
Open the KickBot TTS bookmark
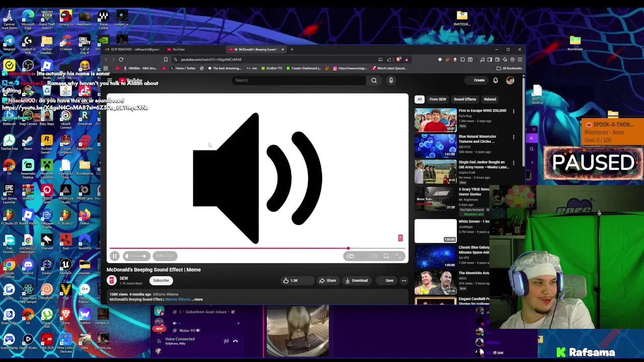[x=271, y=68]
